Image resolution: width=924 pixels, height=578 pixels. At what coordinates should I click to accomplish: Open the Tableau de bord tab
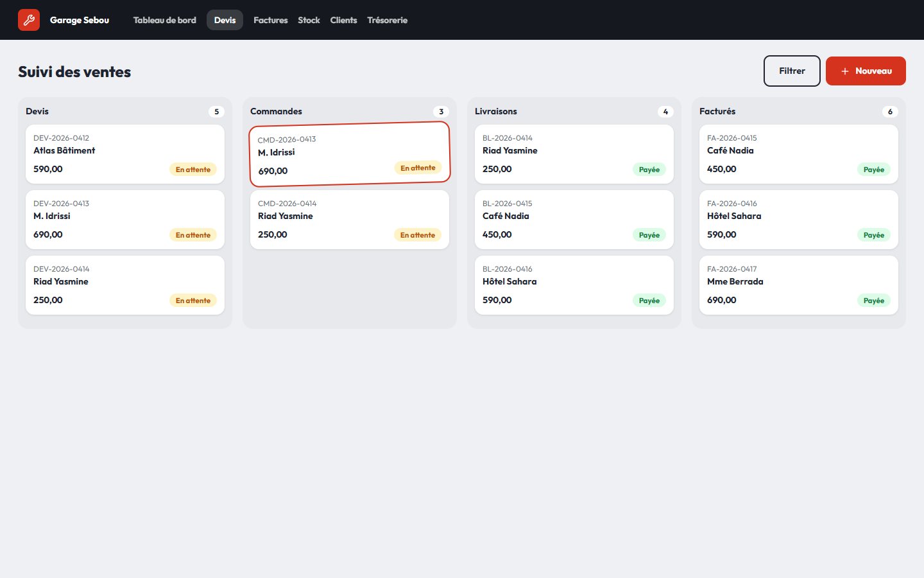point(165,20)
